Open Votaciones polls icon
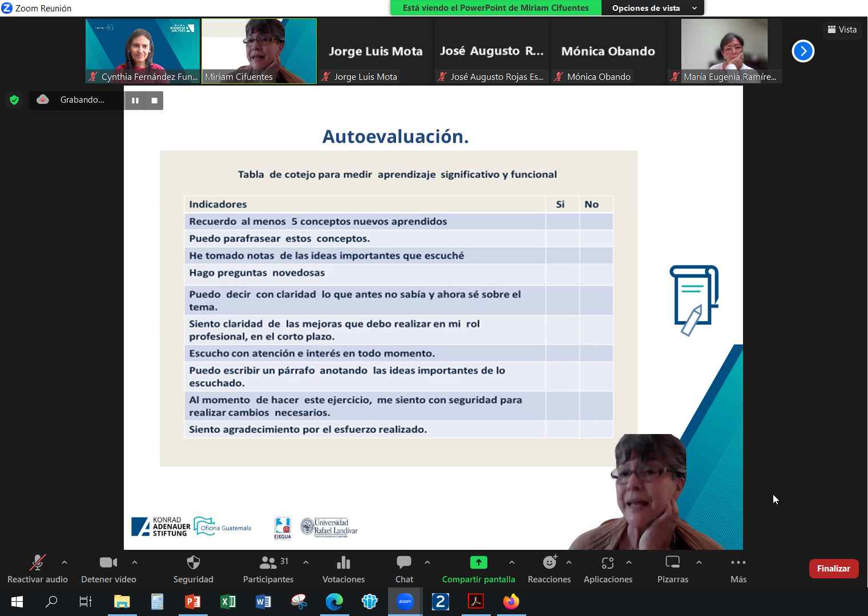The width and height of the screenshot is (868, 616). coord(343,563)
